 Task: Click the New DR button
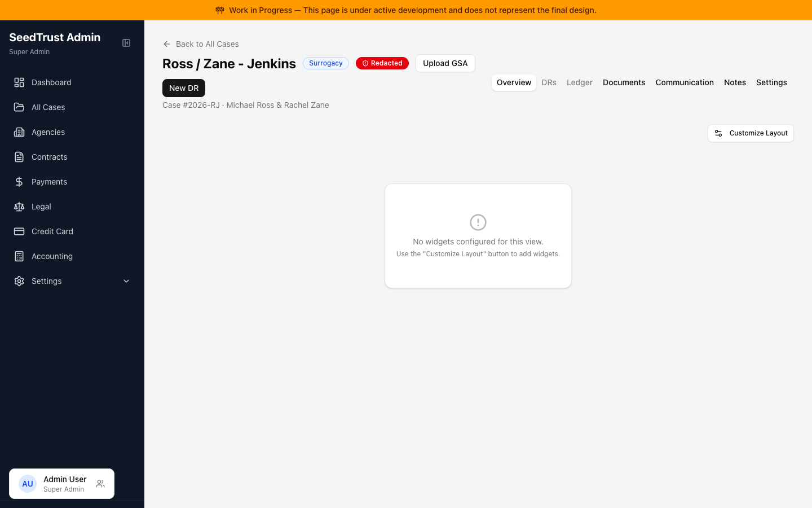pos(184,88)
